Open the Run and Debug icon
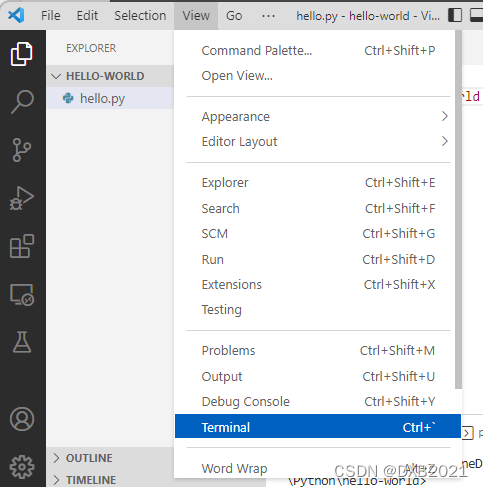The width and height of the screenshot is (483, 487). (x=22, y=198)
